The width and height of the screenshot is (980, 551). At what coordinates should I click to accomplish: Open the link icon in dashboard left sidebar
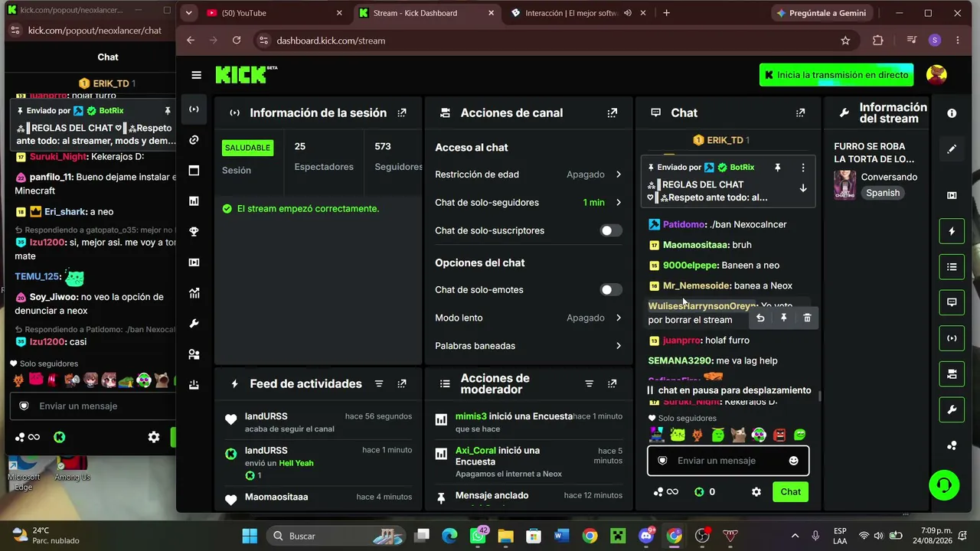coord(194,140)
